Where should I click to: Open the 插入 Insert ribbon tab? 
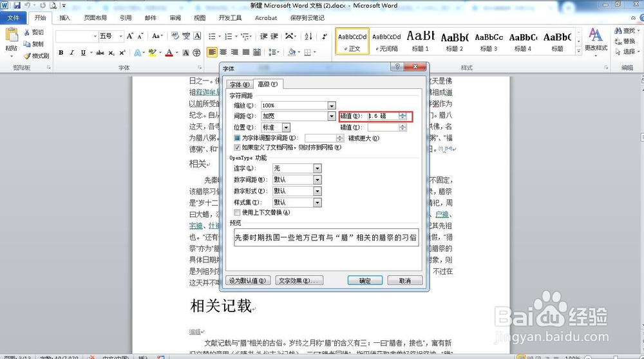pyautogui.click(x=64, y=17)
